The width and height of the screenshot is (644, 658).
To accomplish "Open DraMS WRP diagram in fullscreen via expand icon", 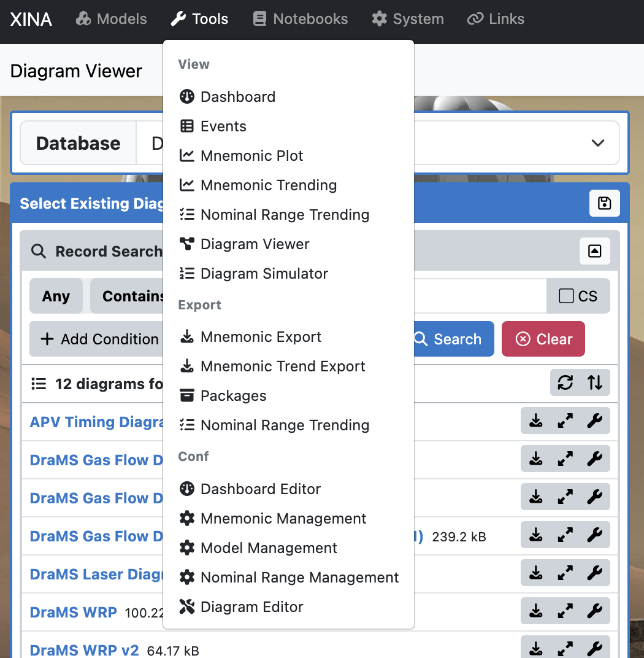I will point(565,611).
